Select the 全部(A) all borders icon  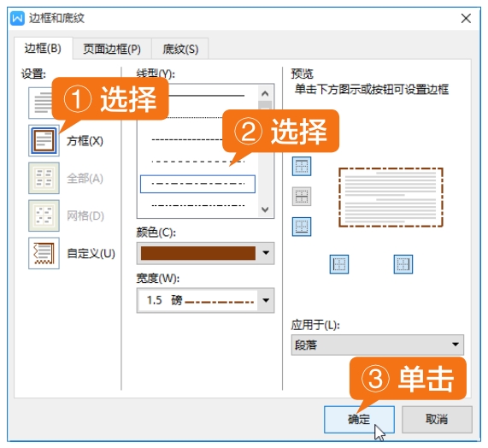pyautogui.click(x=44, y=178)
